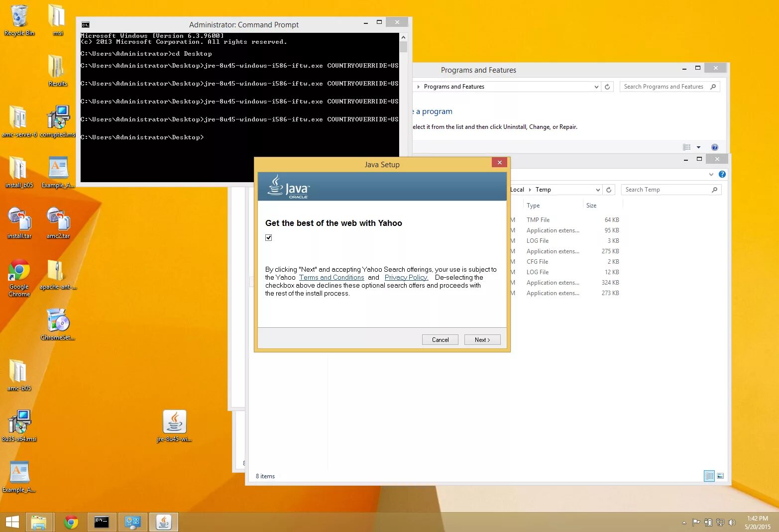Click breadcrumb arrow before Programs and Features
Viewport: 779px width, 532px height.
[x=419, y=87]
